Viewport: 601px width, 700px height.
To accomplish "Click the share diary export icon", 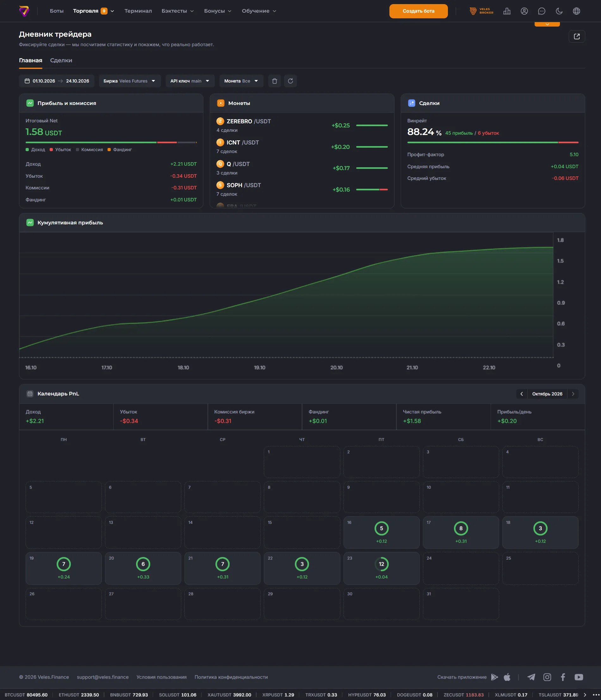I will coord(577,36).
